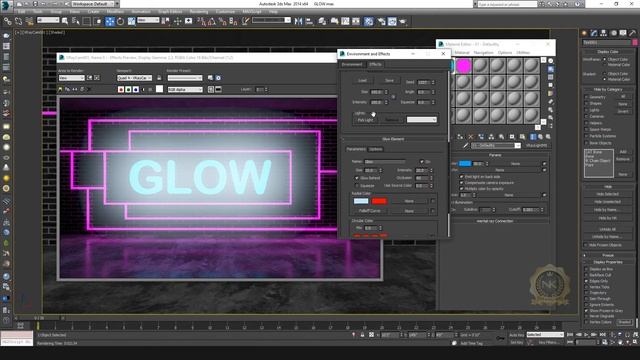Open Render Preset dropdown
Image resolution: width=640 pixels, height=360 pixels.
(x=184, y=78)
